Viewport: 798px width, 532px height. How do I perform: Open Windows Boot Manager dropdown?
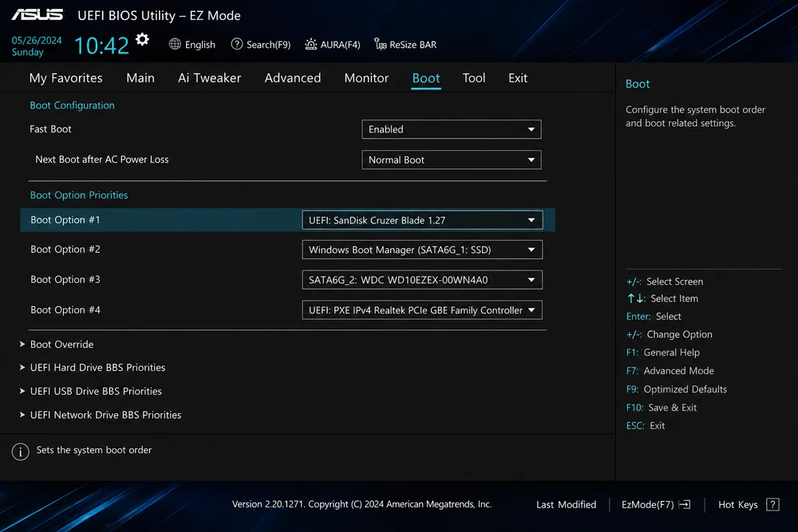click(x=422, y=250)
